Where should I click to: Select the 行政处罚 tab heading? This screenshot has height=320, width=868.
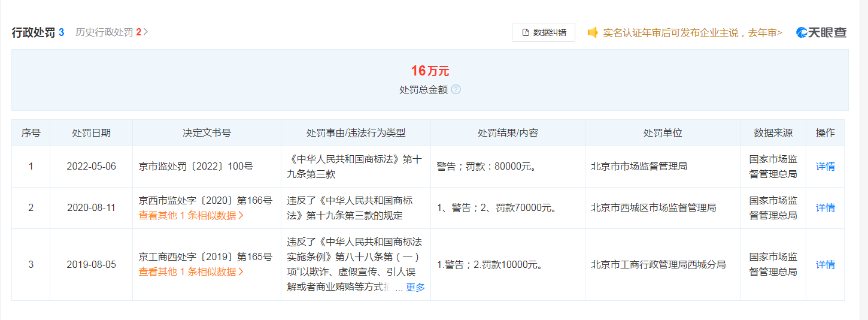[x=34, y=32]
